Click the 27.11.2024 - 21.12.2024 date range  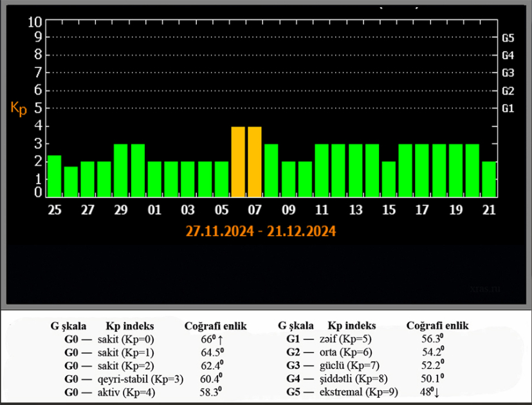[261, 231]
